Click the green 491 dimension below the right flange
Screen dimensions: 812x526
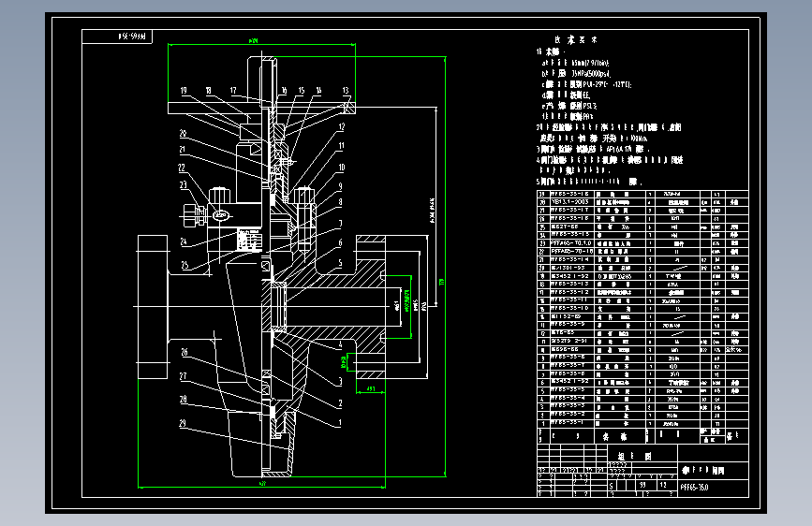[371, 388]
